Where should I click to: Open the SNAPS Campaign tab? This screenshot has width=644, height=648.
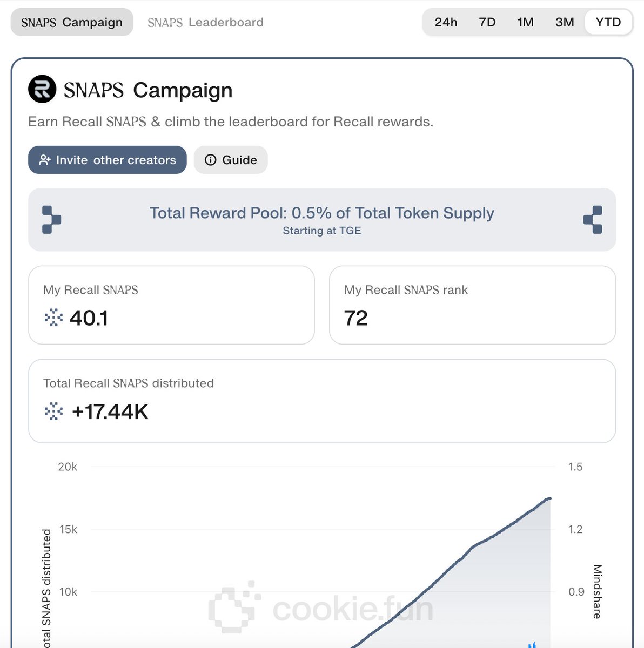(x=72, y=22)
